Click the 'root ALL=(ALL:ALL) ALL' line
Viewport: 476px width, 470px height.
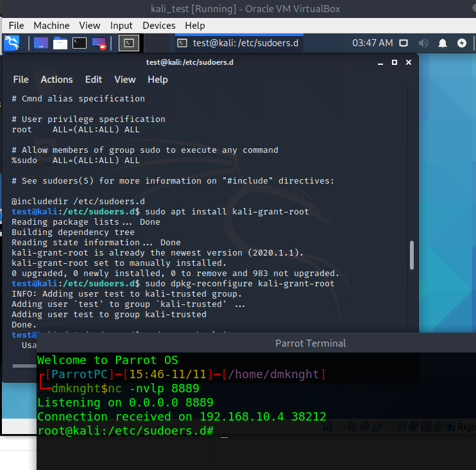(x=76, y=130)
